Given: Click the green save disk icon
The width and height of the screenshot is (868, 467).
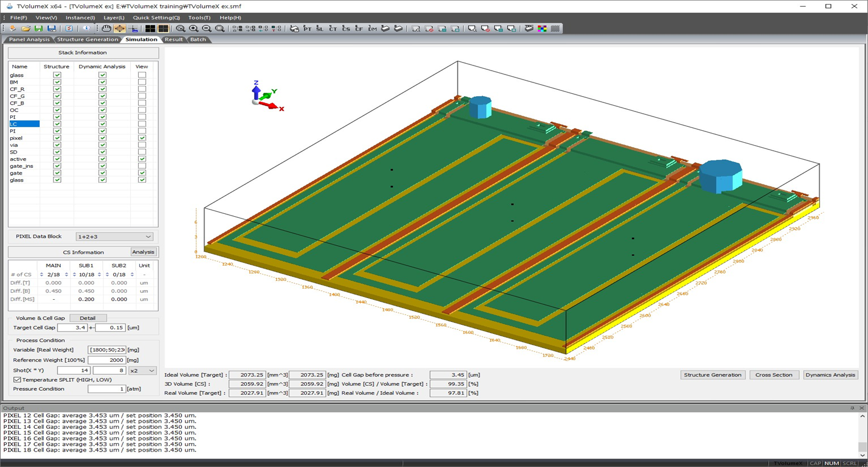Looking at the screenshot, I should coord(39,28).
